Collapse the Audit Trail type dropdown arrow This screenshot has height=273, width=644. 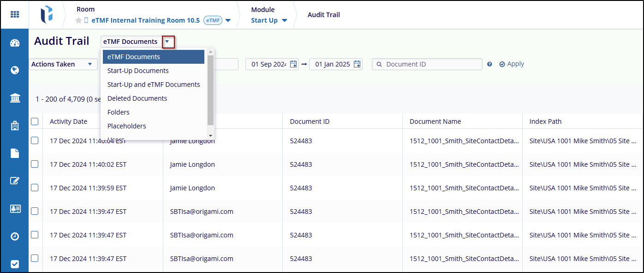[x=168, y=42]
